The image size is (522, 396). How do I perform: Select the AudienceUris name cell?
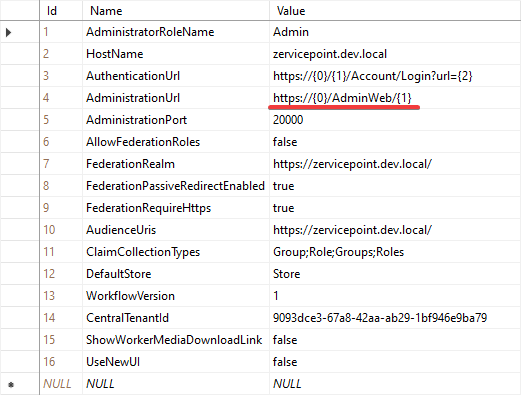(x=176, y=230)
